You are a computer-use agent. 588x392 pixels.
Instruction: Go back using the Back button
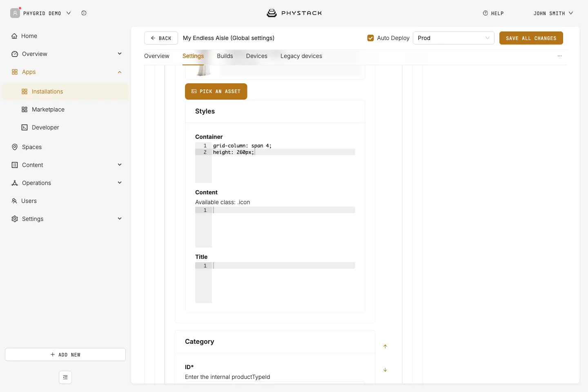click(x=161, y=38)
